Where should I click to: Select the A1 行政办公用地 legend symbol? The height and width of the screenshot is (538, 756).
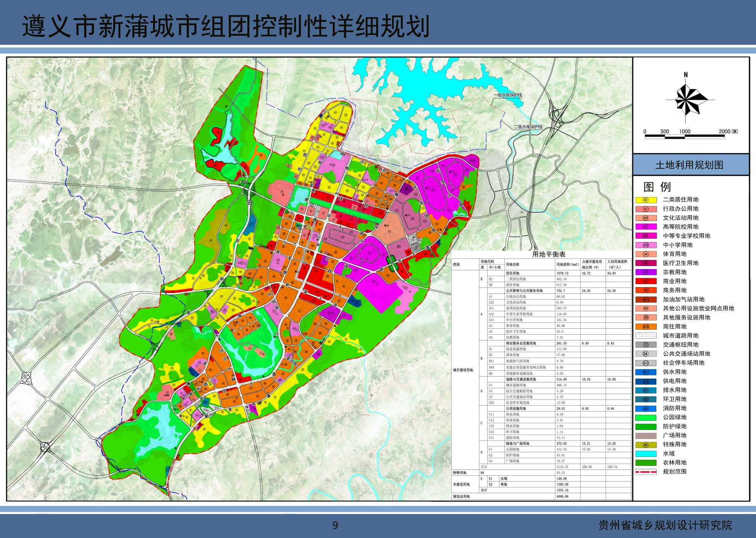tap(646, 209)
